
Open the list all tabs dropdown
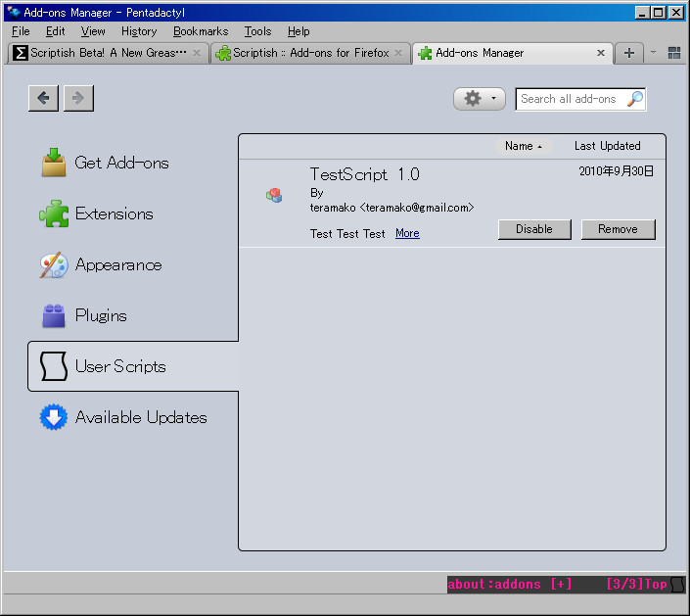654,53
